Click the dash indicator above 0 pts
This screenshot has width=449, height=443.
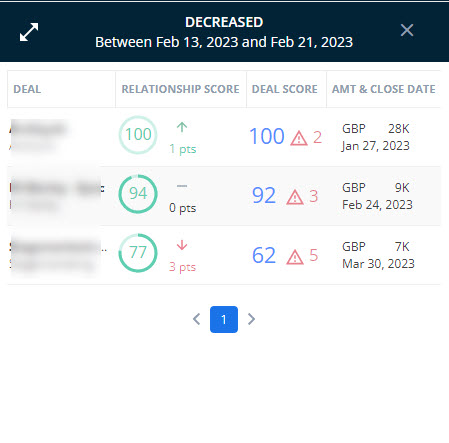click(182, 186)
